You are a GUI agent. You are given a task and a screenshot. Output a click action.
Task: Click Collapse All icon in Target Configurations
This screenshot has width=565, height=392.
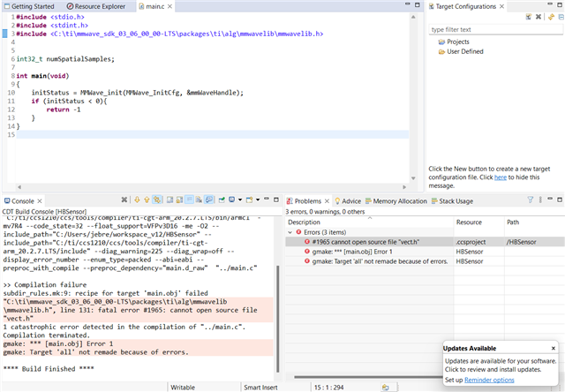coord(561,17)
